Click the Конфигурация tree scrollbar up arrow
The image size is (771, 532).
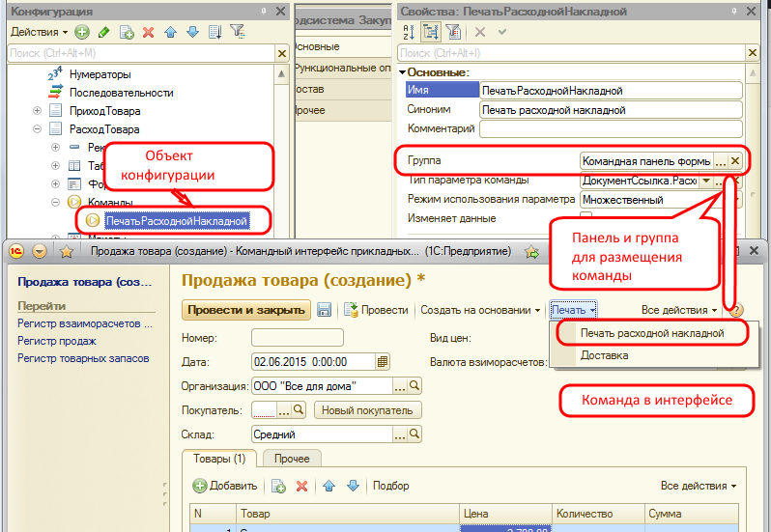281,74
